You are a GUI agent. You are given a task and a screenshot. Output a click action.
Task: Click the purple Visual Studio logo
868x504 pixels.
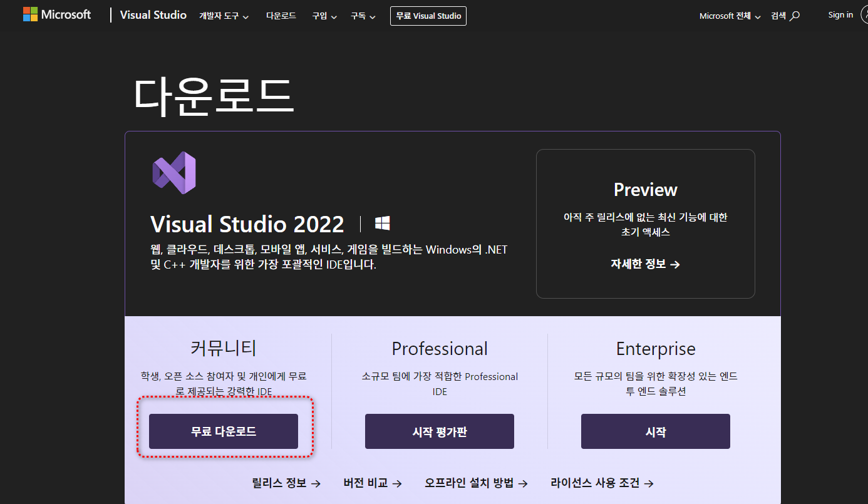pyautogui.click(x=174, y=172)
